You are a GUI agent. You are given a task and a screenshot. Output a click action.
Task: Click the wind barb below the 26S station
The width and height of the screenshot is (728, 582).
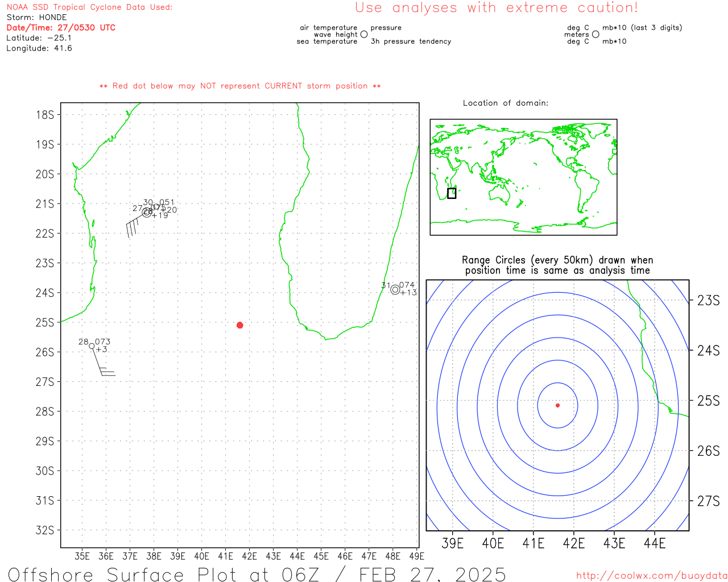pyautogui.click(x=104, y=362)
